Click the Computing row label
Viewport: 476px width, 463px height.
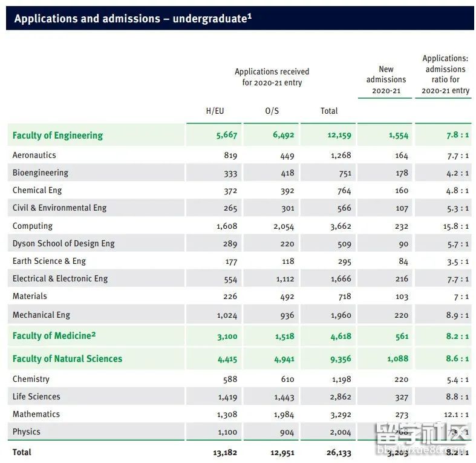(33, 226)
